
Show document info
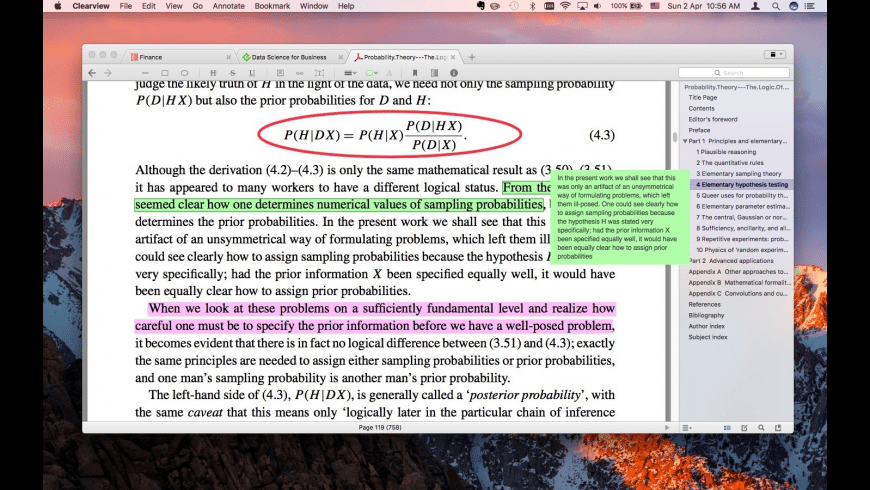454,73
